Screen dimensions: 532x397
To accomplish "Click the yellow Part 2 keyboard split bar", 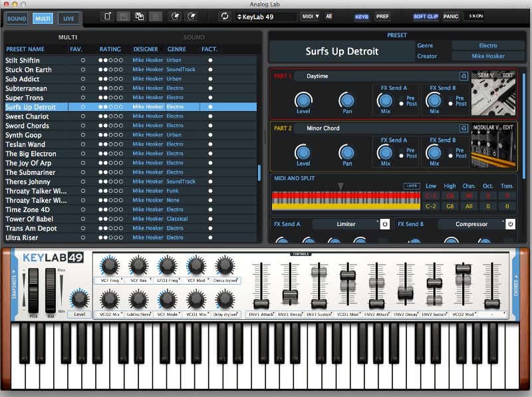I will point(346,207).
